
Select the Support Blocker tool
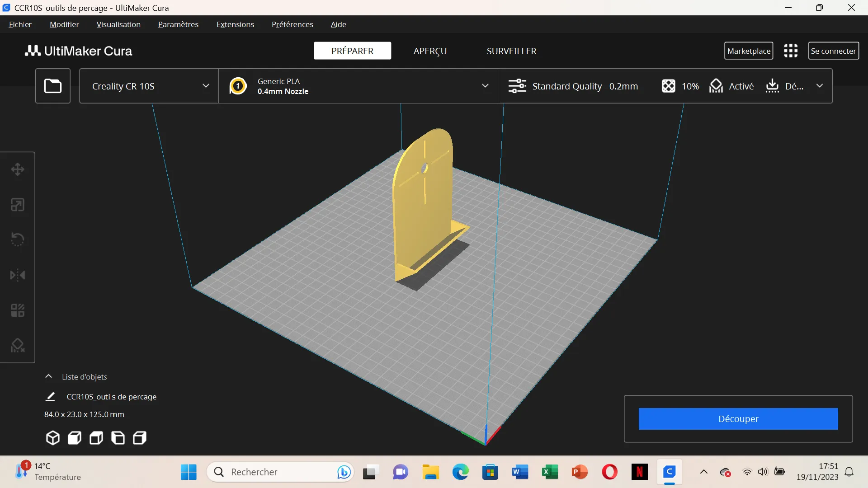pos(18,346)
